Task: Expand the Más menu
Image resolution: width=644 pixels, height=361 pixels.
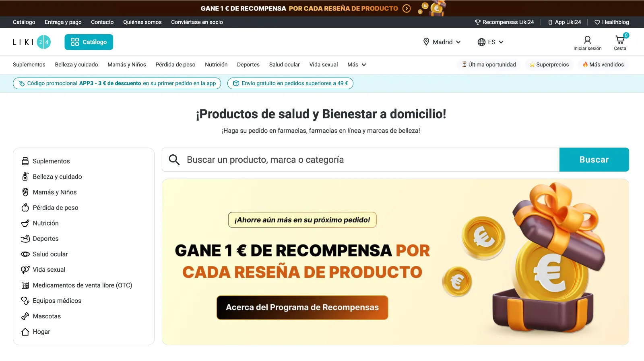Action: click(x=357, y=65)
